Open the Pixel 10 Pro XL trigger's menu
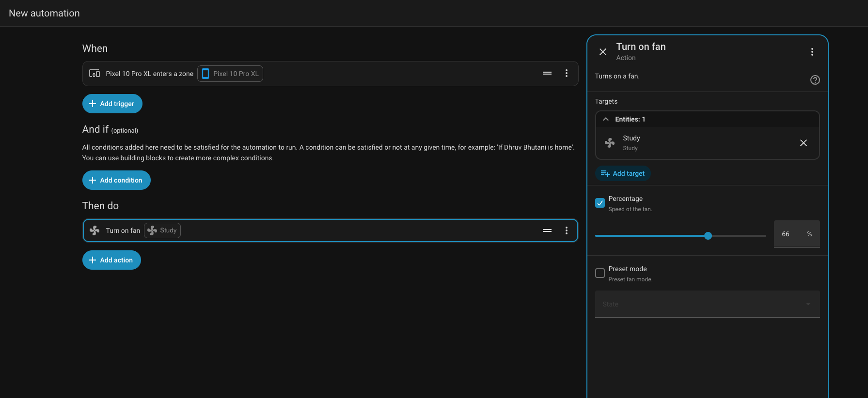Viewport: 868px width, 398px height. (x=566, y=73)
